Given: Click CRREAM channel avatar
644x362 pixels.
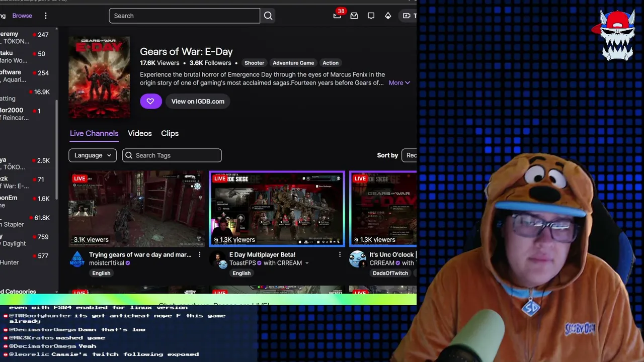Looking at the screenshot, I should [358, 259].
